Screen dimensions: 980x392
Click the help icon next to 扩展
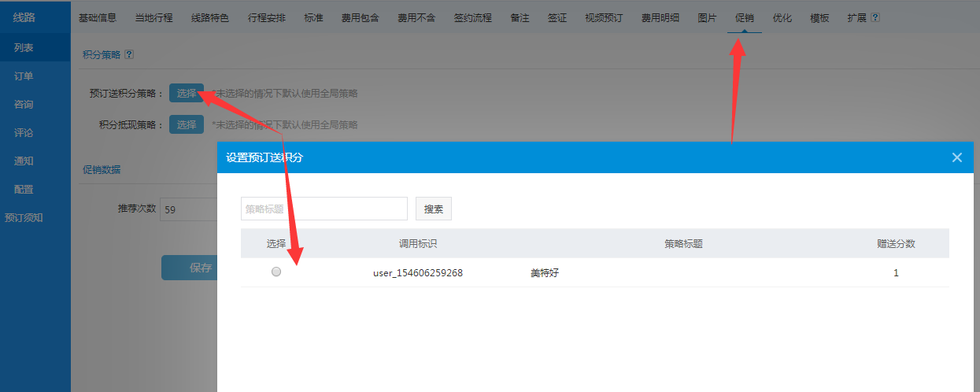pos(875,17)
